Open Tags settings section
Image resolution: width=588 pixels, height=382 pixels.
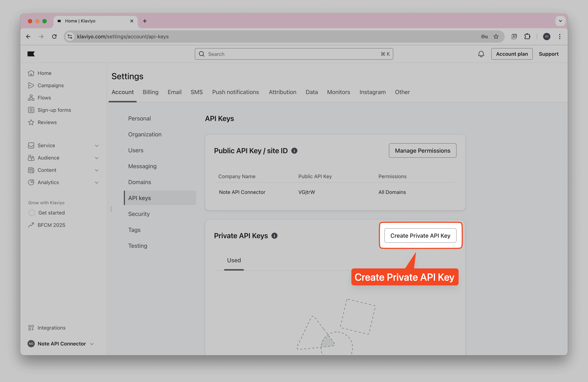(134, 230)
